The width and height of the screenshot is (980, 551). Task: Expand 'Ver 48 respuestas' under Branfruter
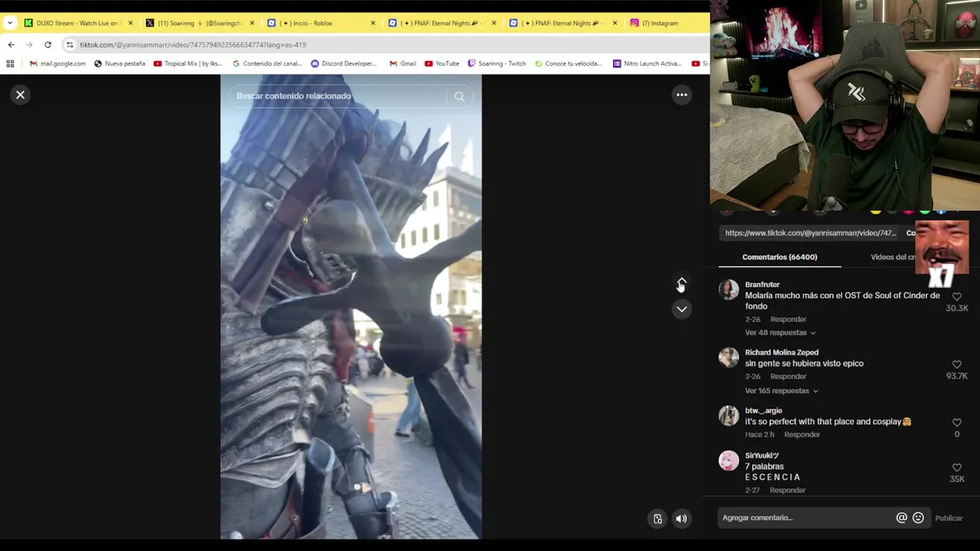point(780,333)
